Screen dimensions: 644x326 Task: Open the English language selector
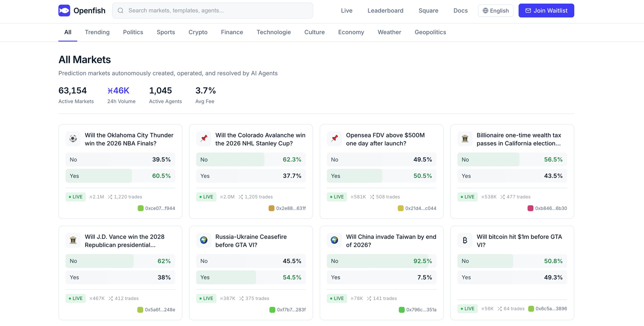(496, 10)
